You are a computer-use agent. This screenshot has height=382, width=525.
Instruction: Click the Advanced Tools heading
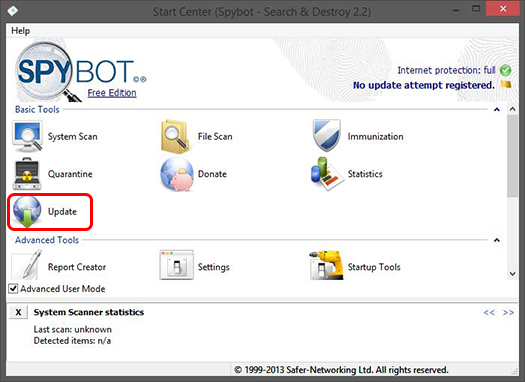click(x=47, y=240)
